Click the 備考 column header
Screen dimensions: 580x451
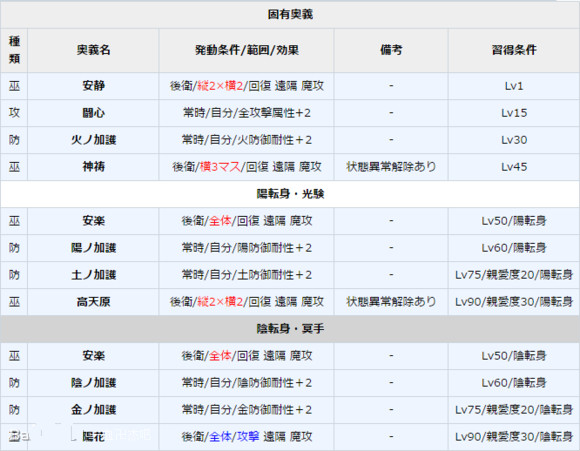[391, 50]
